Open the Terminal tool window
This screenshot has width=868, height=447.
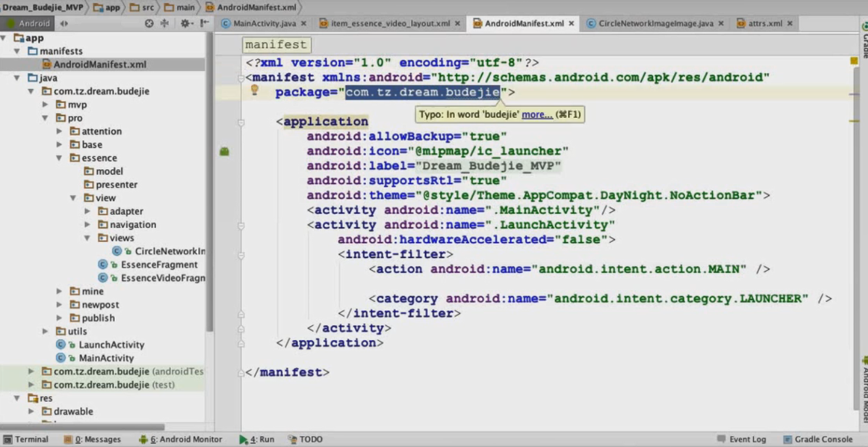(26, 440)
